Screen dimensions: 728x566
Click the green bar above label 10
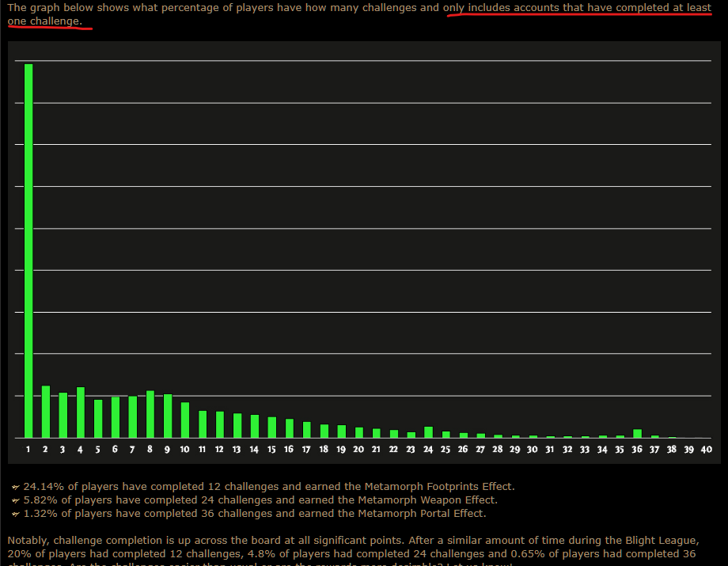(x=185, y=420)
